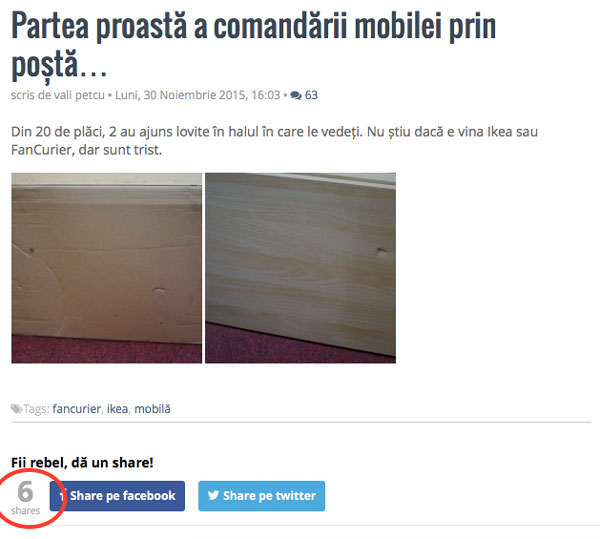
Task: Click the Facebook f logo icon
Action: (x=62, y=496)
